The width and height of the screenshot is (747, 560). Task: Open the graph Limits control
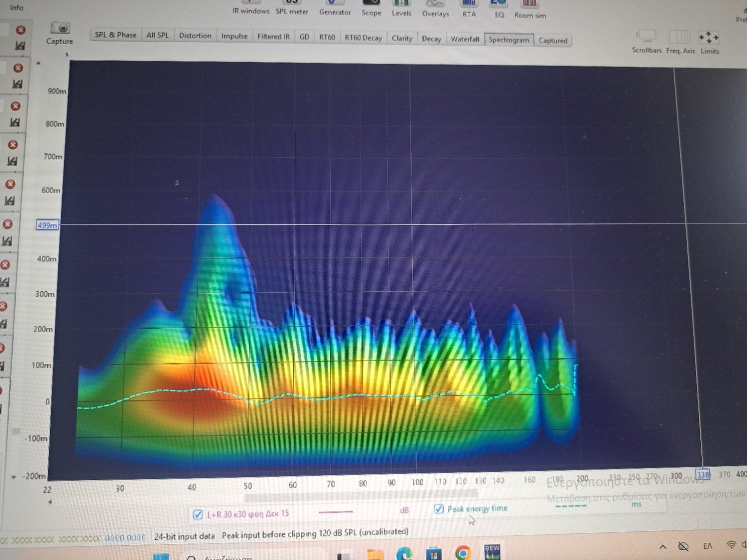[x=709, y=38]
